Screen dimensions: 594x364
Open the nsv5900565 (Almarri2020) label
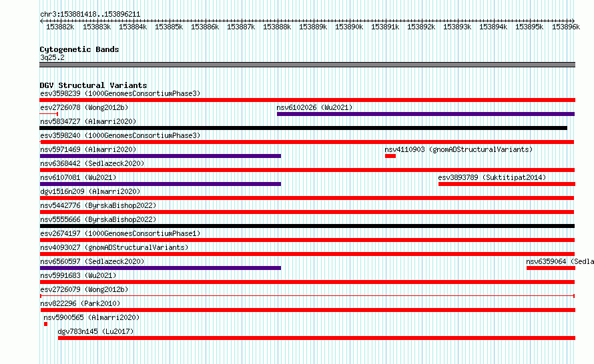pyautogui.click(x=91, y=317)
